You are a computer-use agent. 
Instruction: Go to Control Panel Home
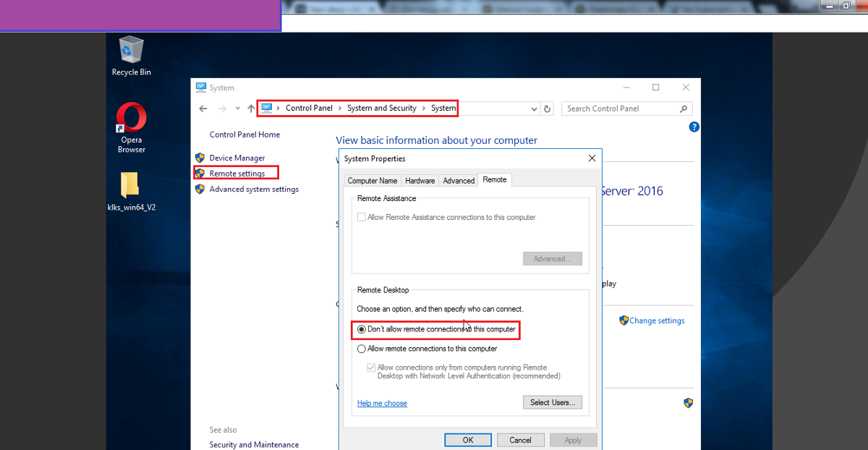point(244,135)
